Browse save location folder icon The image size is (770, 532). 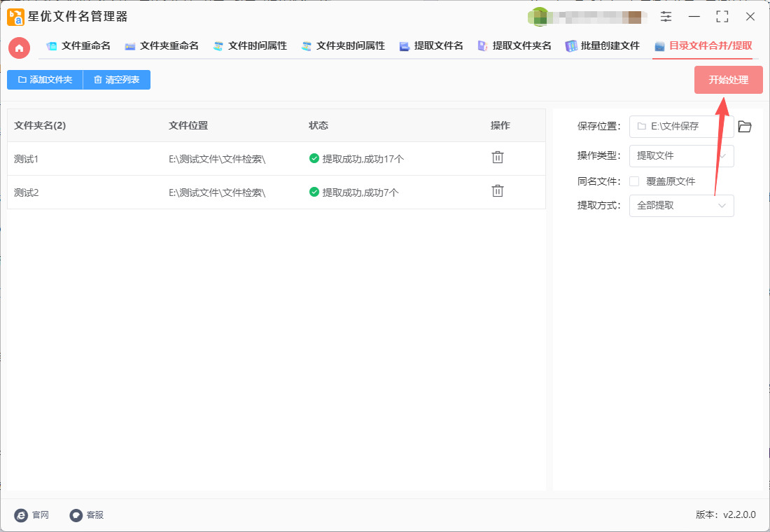(745, 127)
